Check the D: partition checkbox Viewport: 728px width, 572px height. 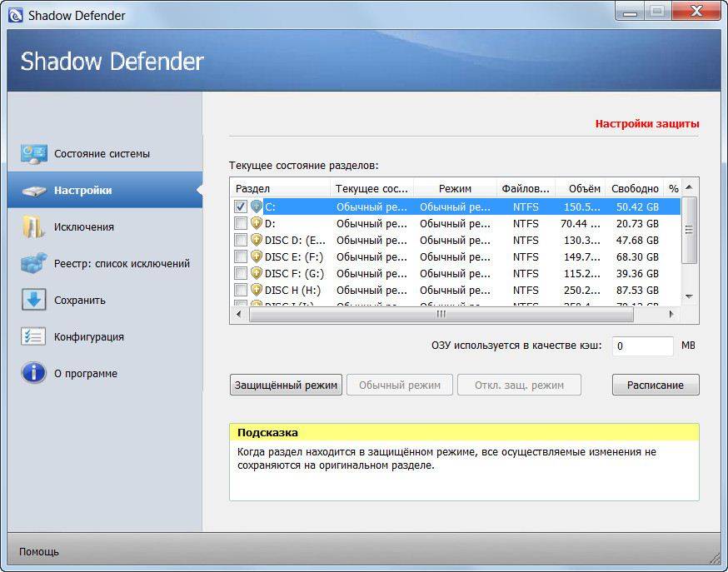click(241, 223)
